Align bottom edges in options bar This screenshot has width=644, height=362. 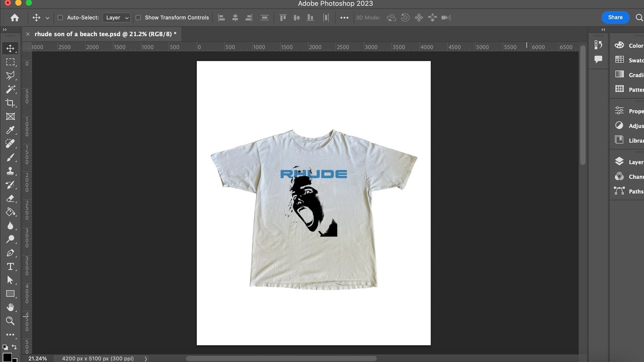[310, 18]
